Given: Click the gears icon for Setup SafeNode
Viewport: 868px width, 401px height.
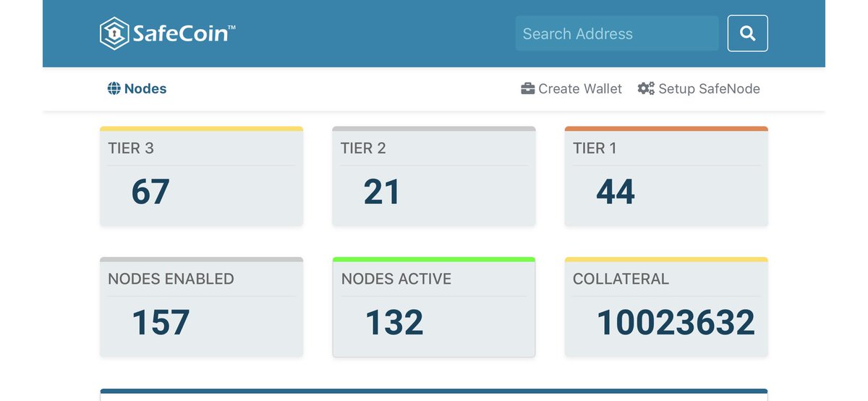Looking at the screenshot, I should 646,89.
